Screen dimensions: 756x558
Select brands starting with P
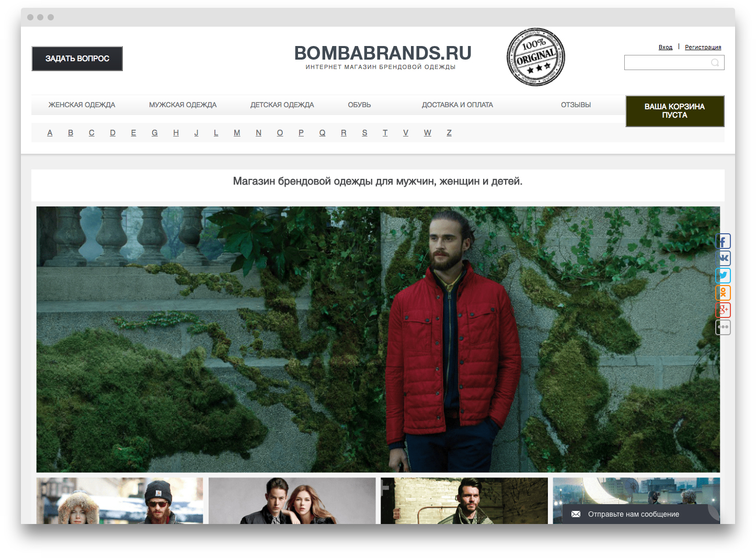[x=301, y=133]
